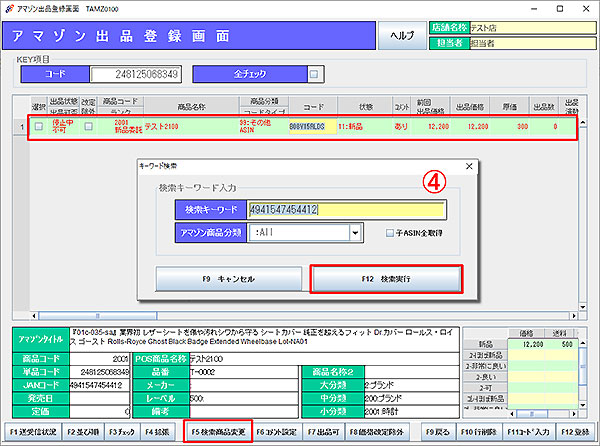Viewport: 600px width, 446px height.
Task: Click F6 コメント設定 function key
Action: (x=277, y=432)
